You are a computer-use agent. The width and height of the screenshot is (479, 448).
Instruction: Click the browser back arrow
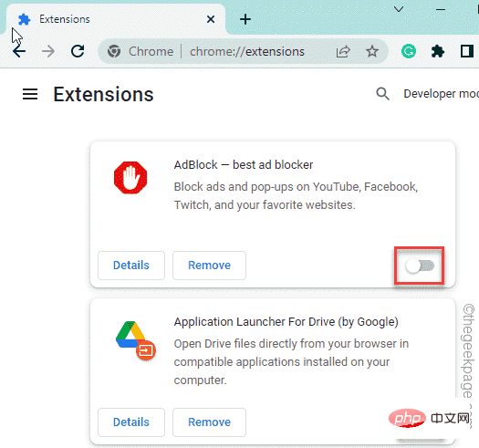click(x=19, y=51)
